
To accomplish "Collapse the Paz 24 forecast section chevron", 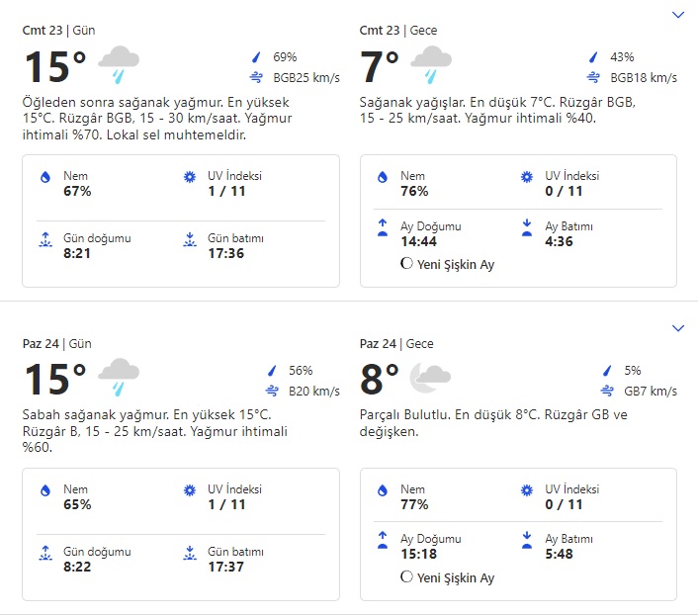I will [x=677, y=327].
